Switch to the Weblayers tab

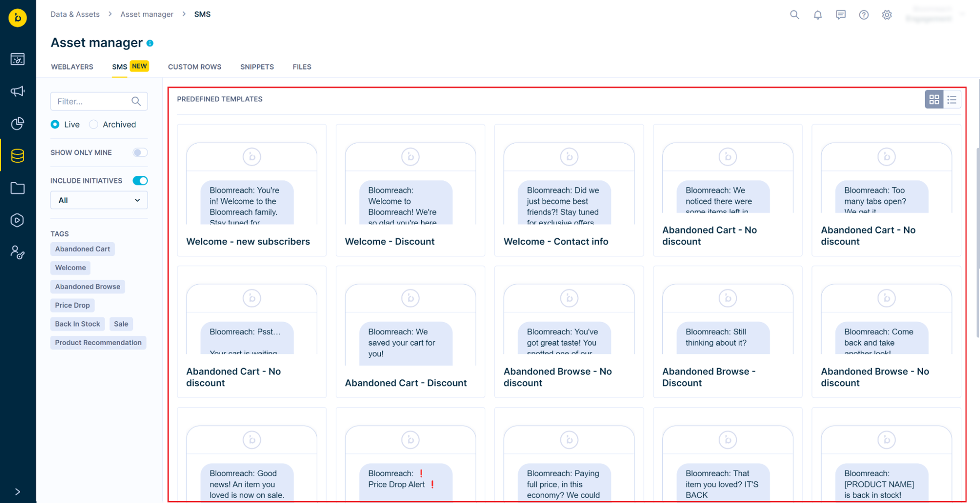coord(72,67)
